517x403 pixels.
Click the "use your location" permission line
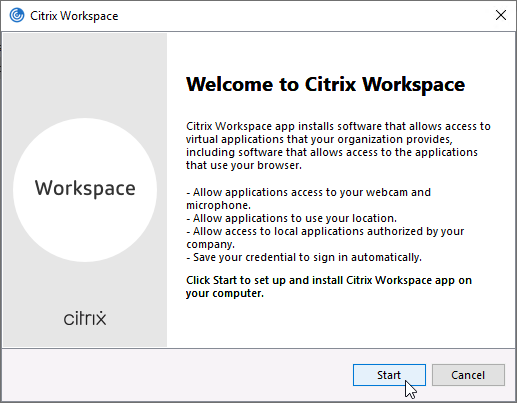(291, 218)
